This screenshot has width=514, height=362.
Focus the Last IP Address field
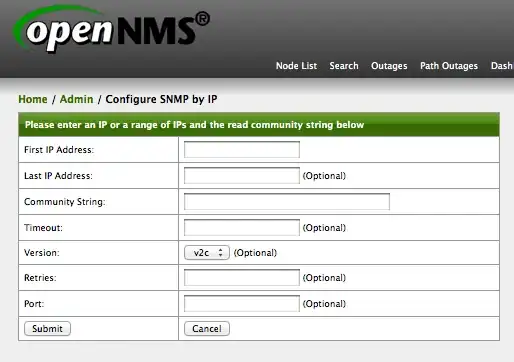(242, 176)
